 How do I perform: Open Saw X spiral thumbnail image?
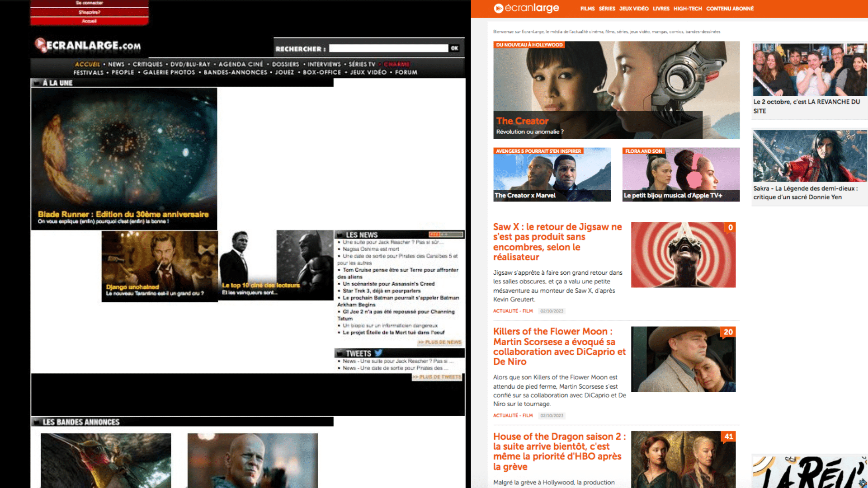684,254
